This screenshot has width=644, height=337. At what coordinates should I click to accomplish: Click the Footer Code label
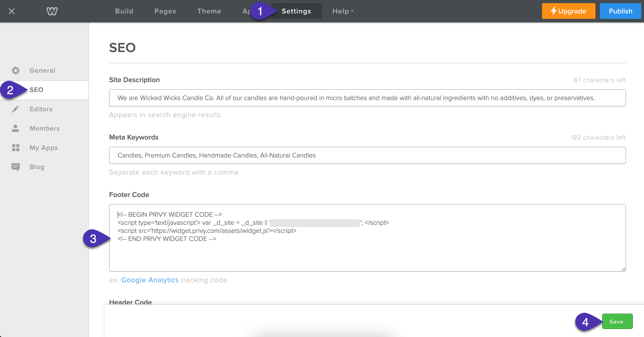click(129, 195)
